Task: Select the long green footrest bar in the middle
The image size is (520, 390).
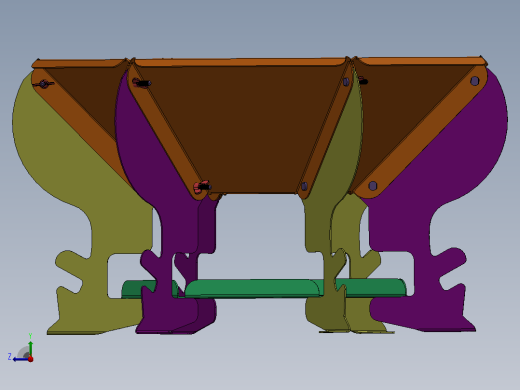Action: pos(253,288)
